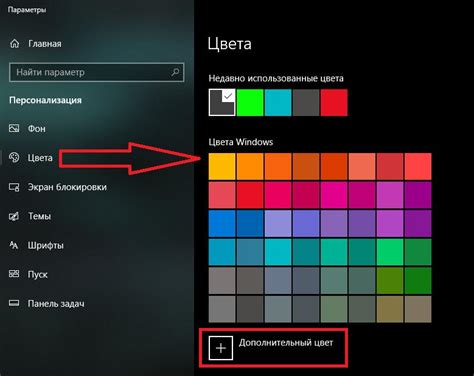Click the Дополнительный цвет label
This screenshot has height=376, width=474.
click(x=286, y=343)
